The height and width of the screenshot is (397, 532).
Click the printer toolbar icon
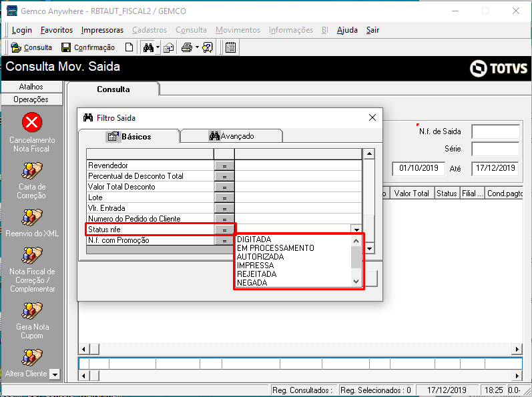click(187, 47)
